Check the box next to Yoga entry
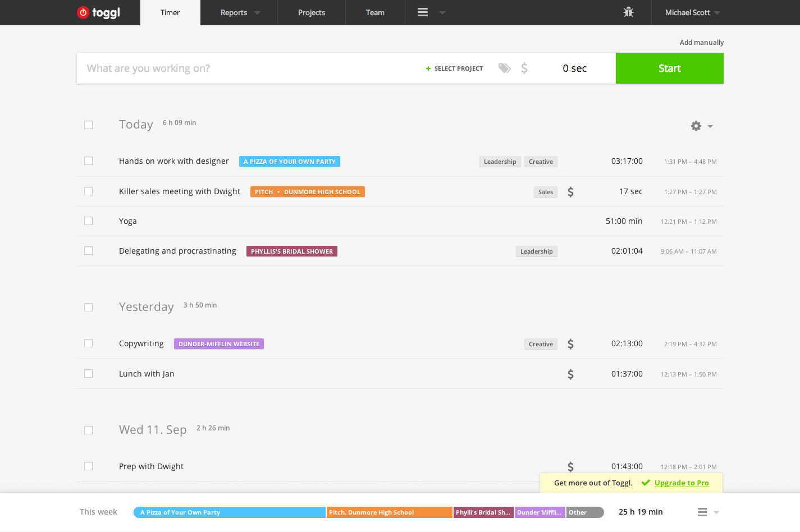The image size is (800, 532). click(x=88, y=221)
